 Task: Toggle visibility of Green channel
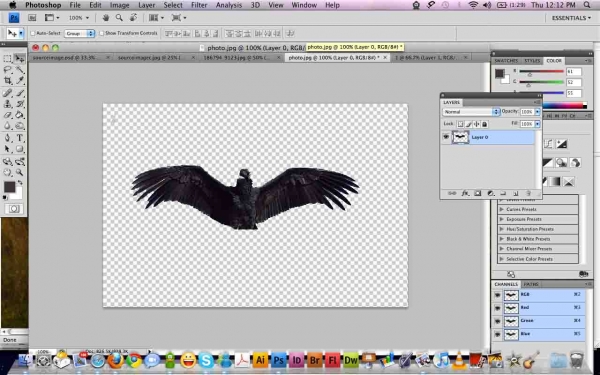click(497, 321)
